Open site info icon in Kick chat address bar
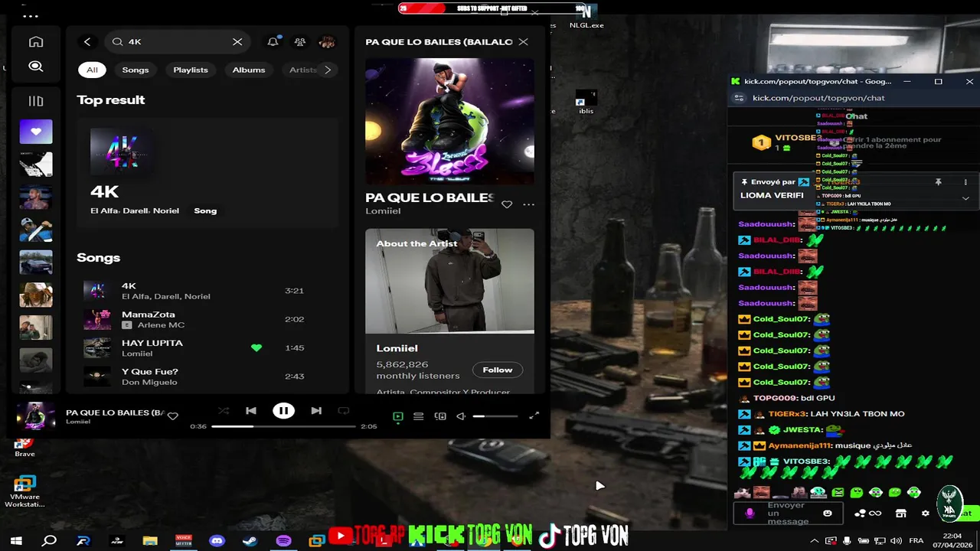 [739, 98]
